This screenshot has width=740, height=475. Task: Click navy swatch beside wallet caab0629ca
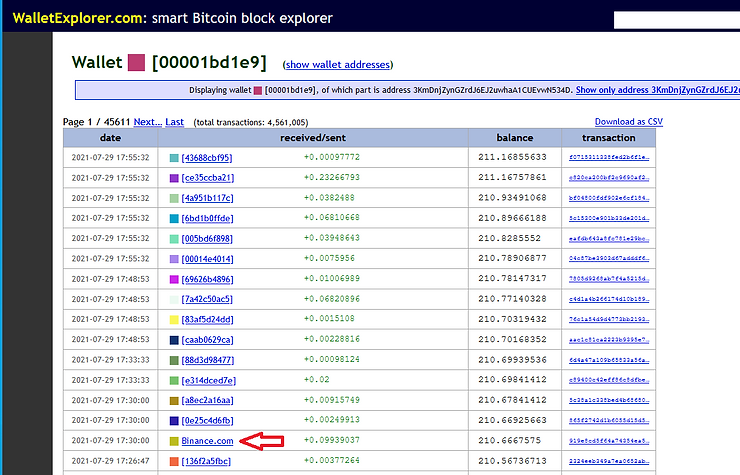(x=174, y=339)
